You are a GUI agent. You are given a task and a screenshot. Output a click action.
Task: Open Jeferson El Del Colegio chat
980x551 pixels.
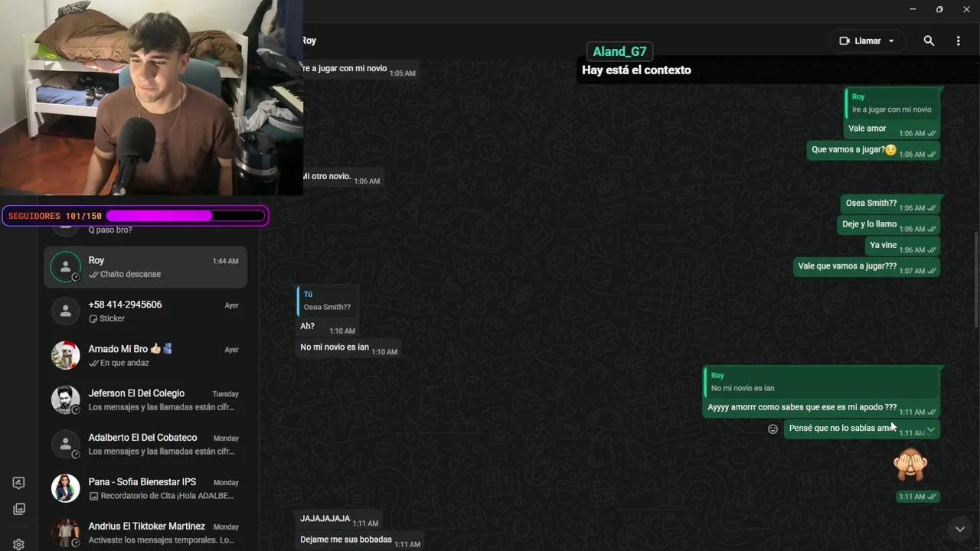click(x=145, y=400)
